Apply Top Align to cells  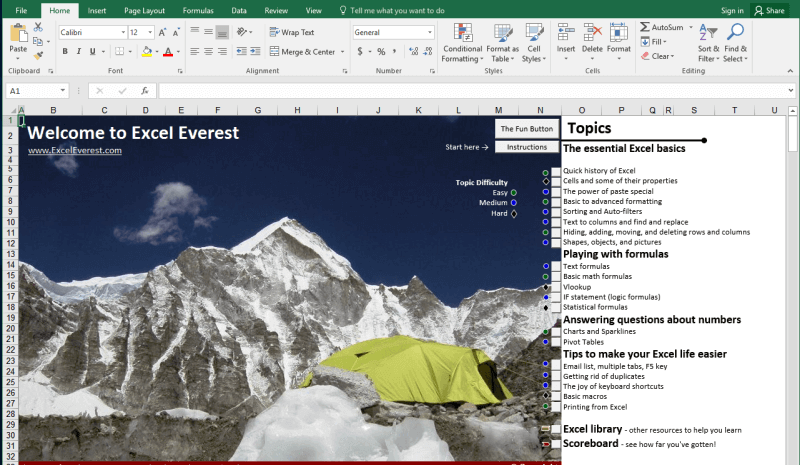[x=195, y=32]
